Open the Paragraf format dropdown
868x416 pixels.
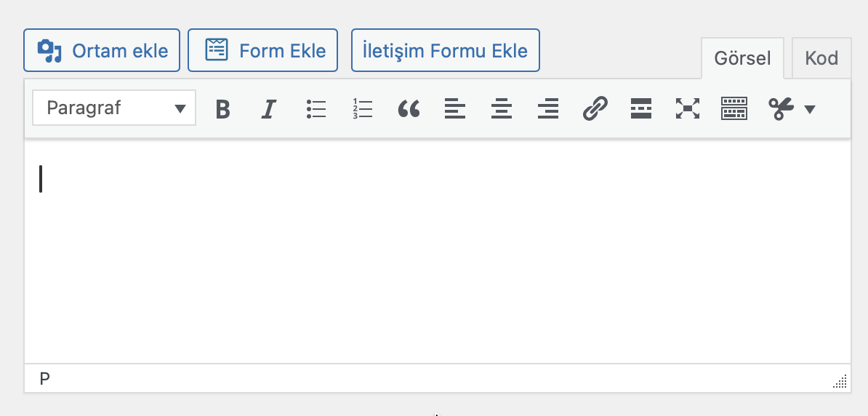[114, 108]
